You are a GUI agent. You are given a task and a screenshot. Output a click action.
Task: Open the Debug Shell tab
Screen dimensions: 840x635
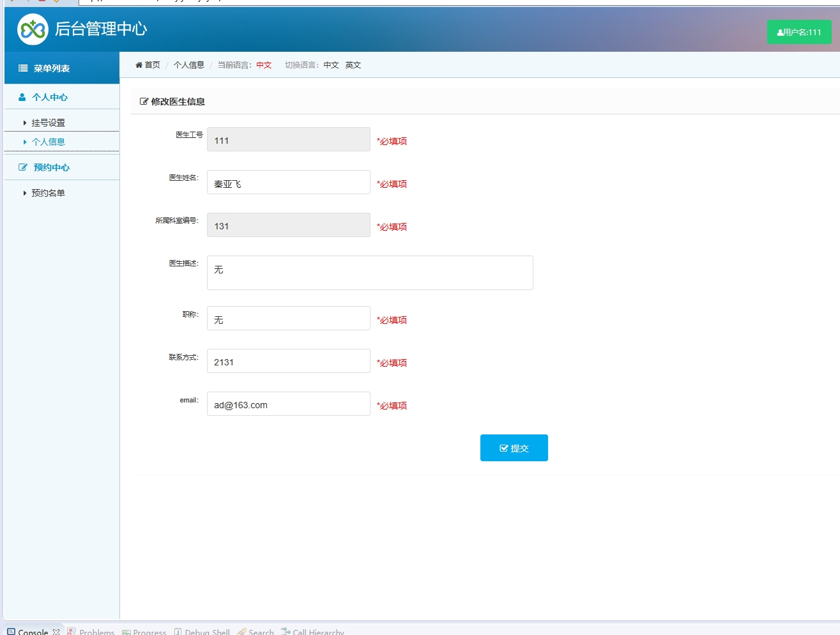202,632
